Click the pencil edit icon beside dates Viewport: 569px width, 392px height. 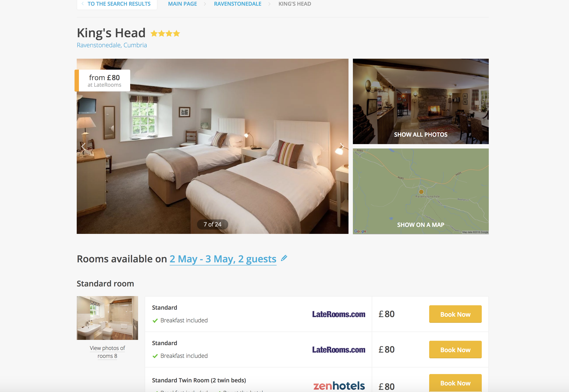[x=284, y=258]
